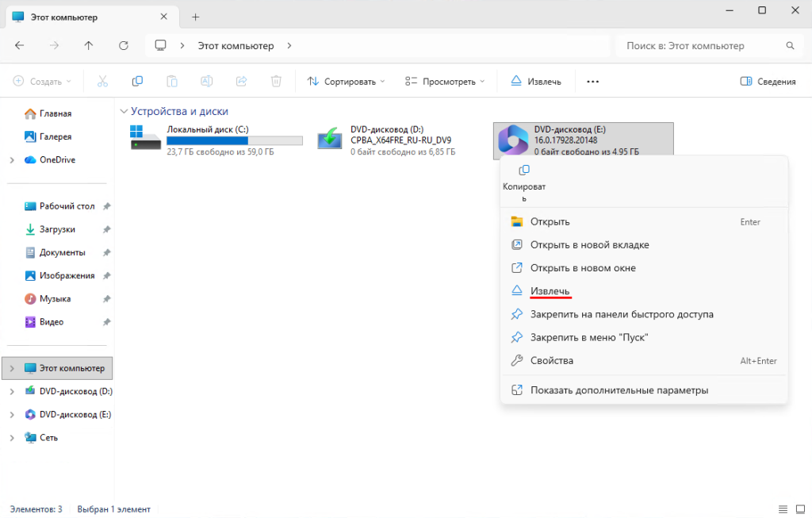Refresh the current folder view
Screen dimensions: 812x518
coord(123,45)
